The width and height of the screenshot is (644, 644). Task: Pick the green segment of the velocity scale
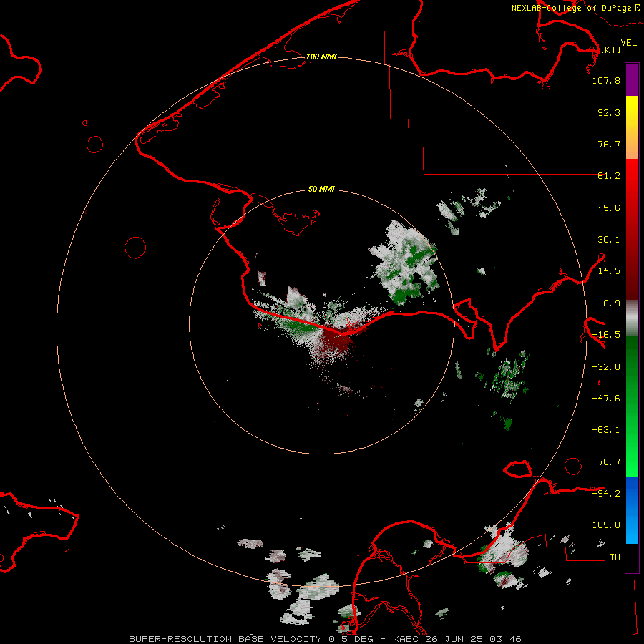pyautogui.click(x=632, y=406)
